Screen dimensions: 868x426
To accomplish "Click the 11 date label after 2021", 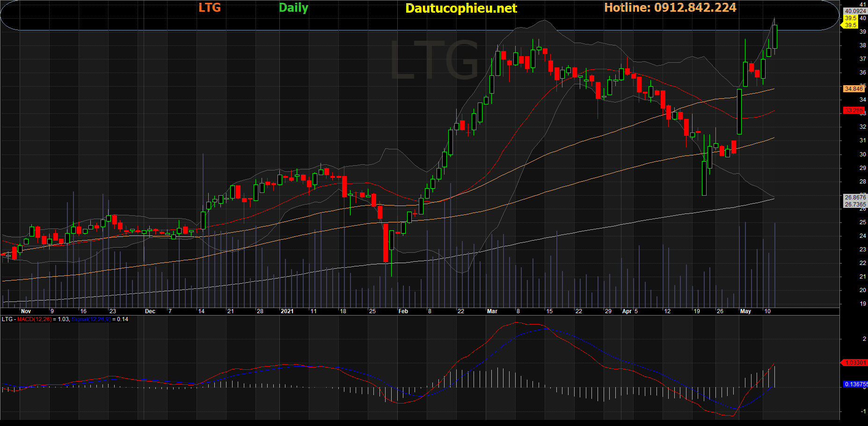I will coord(313,311).
